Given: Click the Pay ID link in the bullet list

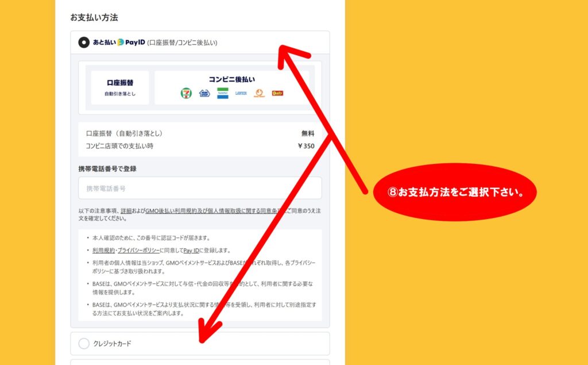Looking at the screenshot, I should coord(191,251).
